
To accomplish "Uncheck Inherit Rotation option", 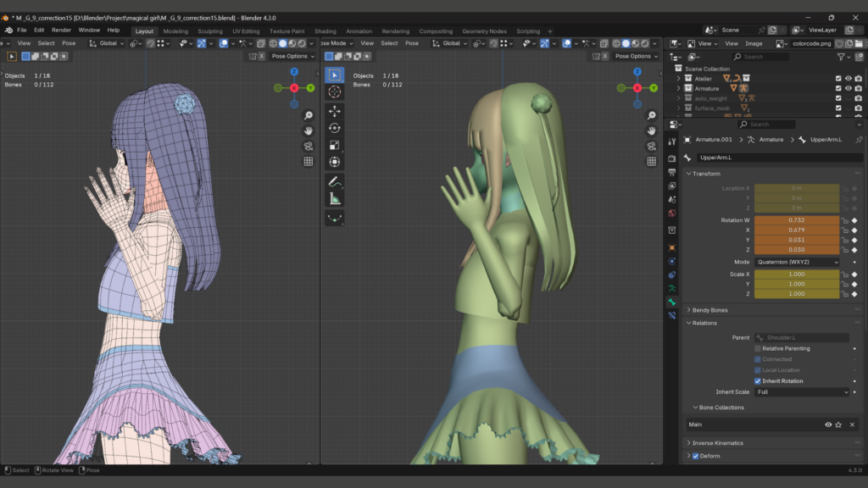I will point(758,381).
